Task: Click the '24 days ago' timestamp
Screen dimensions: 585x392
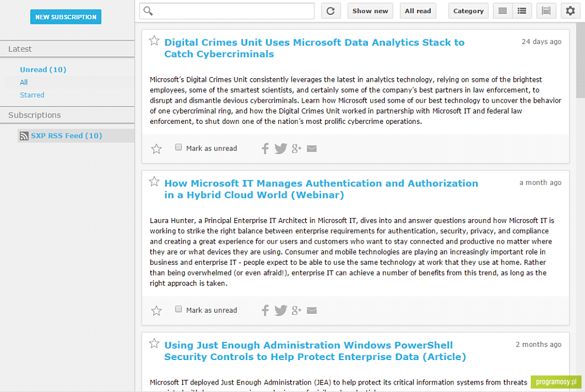Action: point(542,42)
